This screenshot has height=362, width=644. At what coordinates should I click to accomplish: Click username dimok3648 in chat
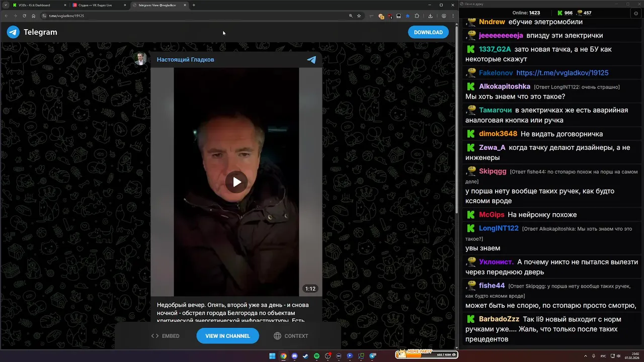(x=498, y=134)
